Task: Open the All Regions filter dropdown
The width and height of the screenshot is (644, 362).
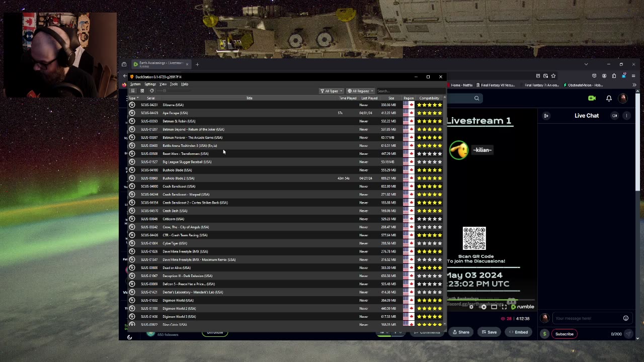Action: 360,91
